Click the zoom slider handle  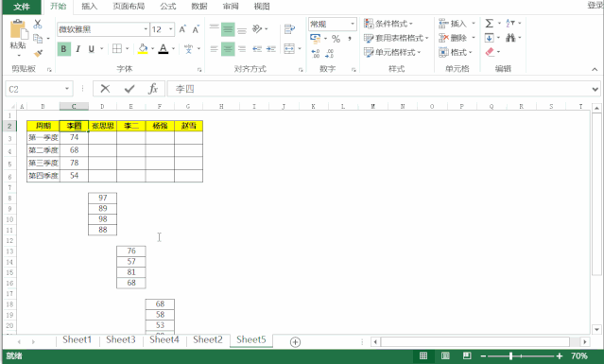510,355
